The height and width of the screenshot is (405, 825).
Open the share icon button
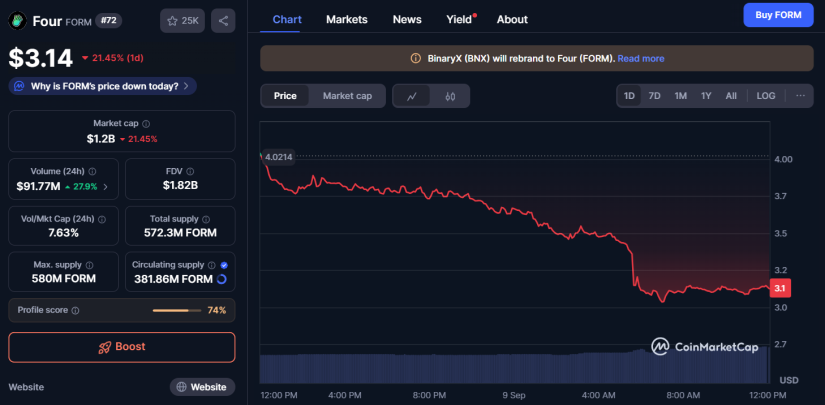coord(223,21)
